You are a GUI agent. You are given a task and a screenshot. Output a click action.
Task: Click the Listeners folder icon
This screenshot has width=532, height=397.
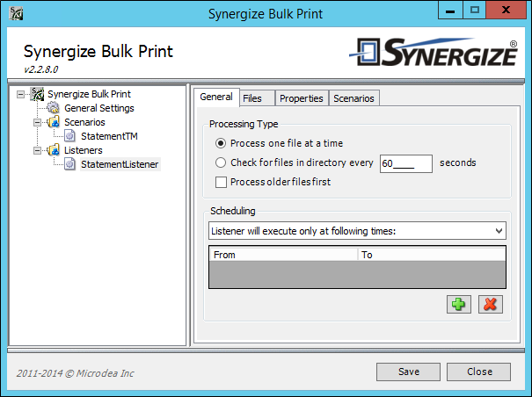pos(54,150)
